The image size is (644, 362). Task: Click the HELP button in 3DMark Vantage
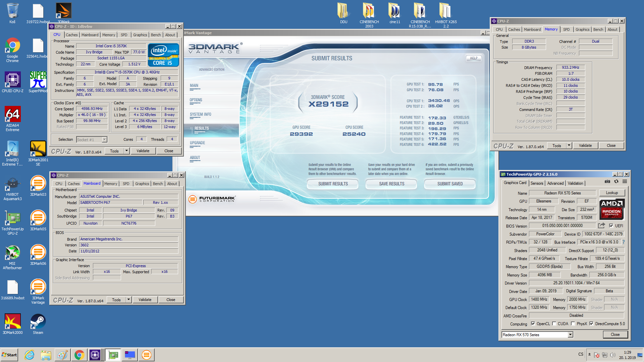coord(474,58)
